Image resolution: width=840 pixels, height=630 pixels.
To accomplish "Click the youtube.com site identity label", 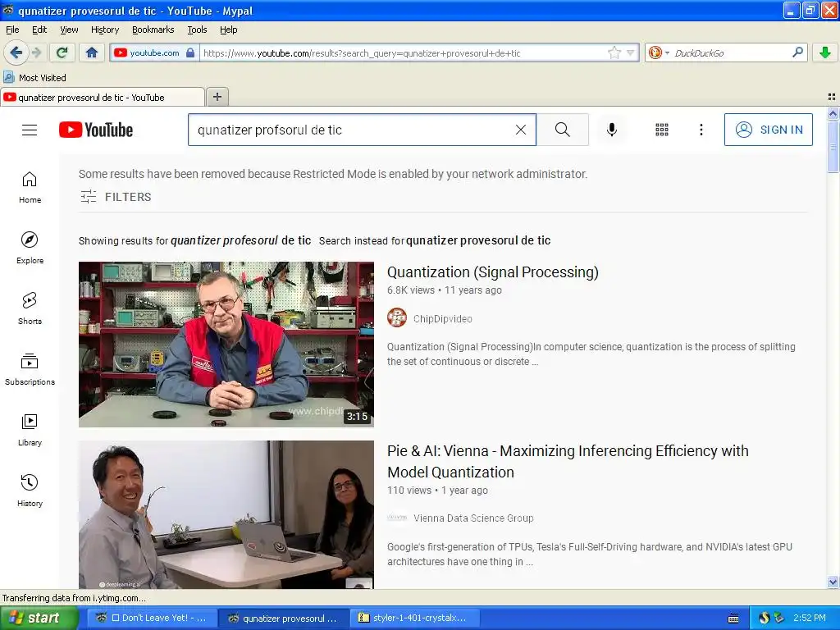I will (x=154, y=52).
